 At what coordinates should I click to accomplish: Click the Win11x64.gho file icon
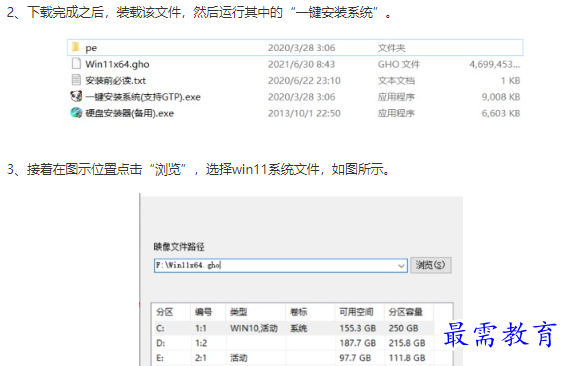(x=76, y=64)
